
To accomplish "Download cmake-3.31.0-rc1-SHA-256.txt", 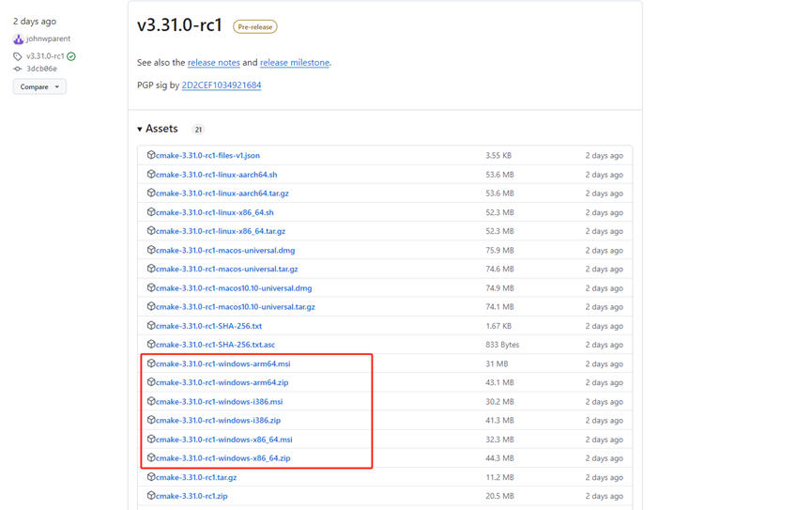I will [x=208, y=326].
